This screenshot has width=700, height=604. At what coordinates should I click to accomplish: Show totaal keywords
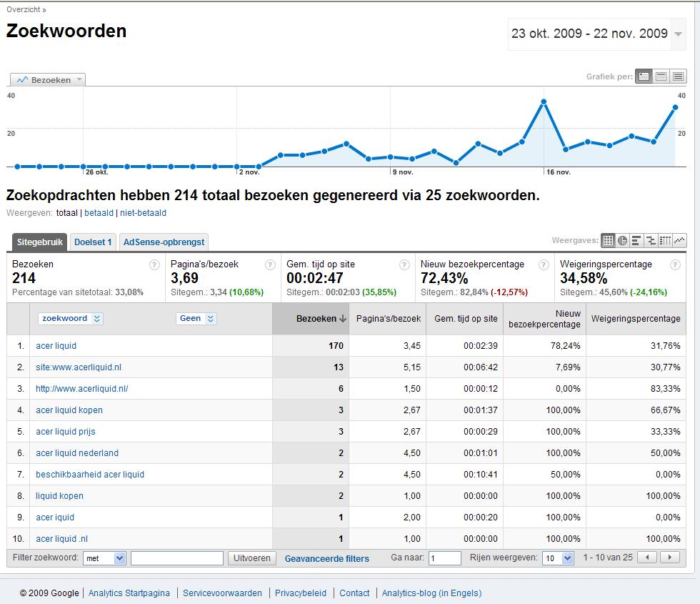pos(67,213)
